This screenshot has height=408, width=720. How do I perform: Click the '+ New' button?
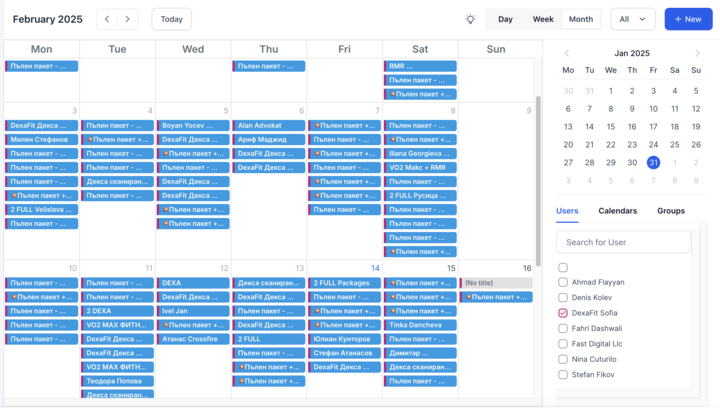click(688, 19)
